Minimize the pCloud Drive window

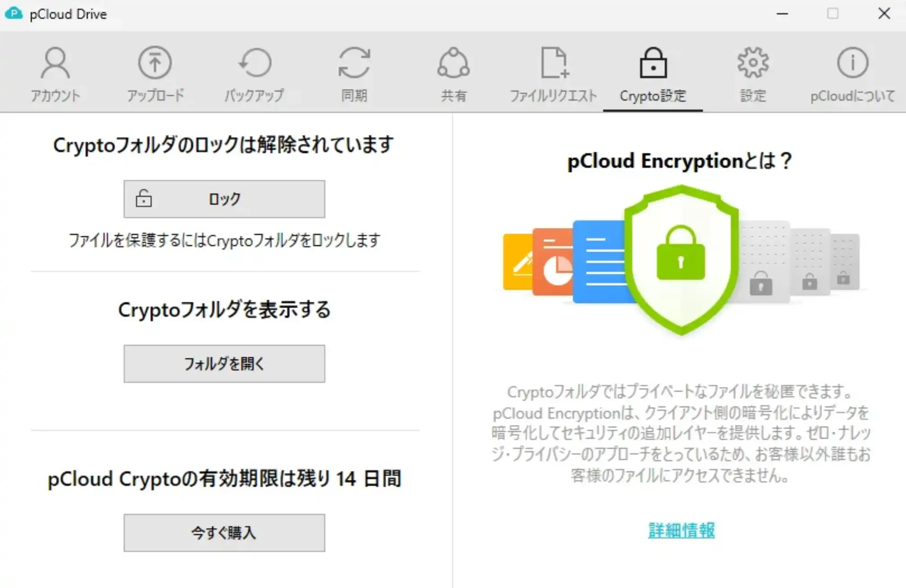782,14
